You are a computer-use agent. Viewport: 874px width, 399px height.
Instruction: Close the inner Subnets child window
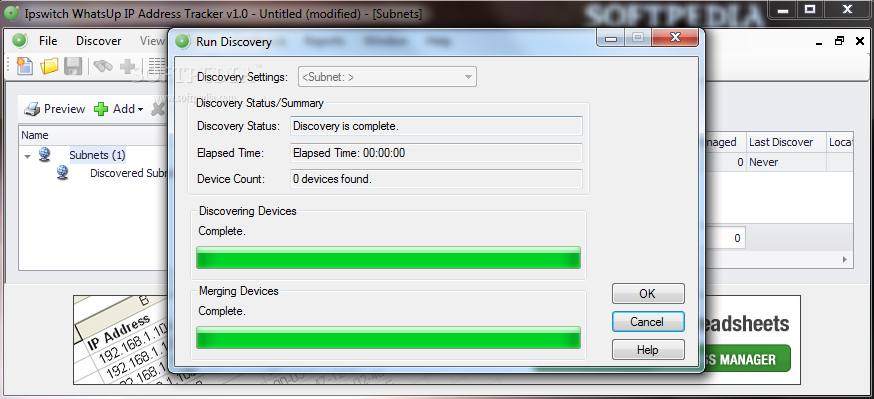[860, 41]
